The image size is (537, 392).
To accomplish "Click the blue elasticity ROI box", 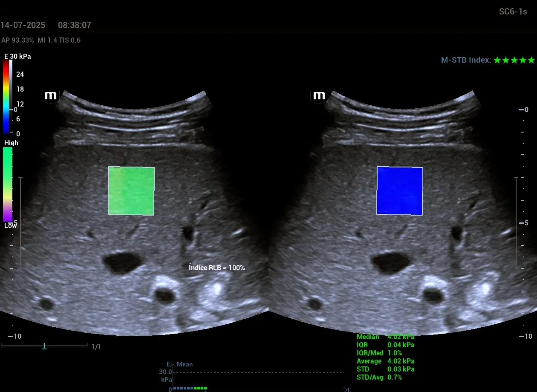I will (x=400, y=190).
